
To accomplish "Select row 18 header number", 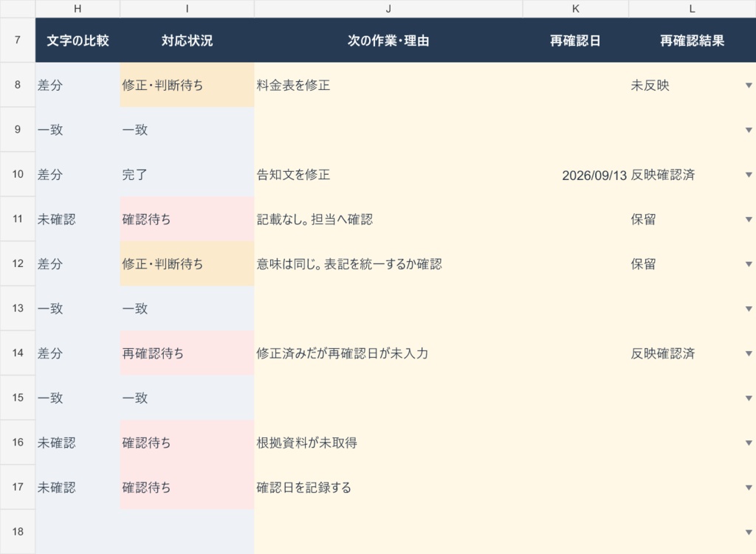I will pyautogui.click(x=18, y=532).
